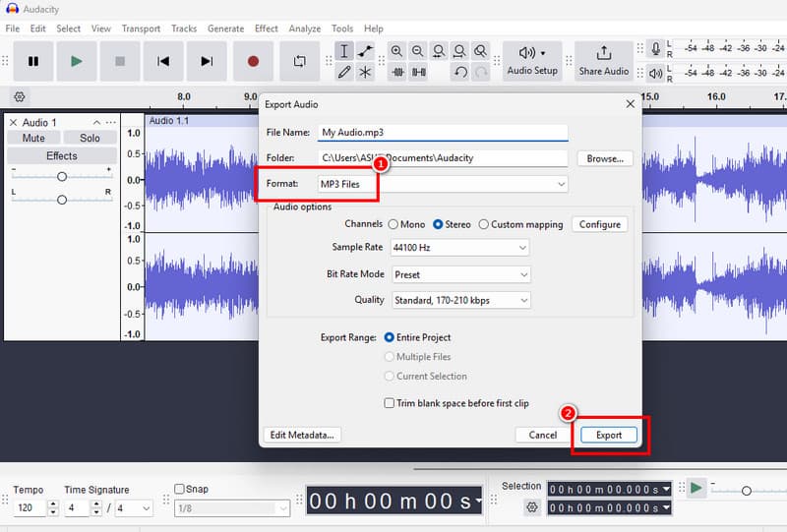Click Fit Selection to Width icon
The width and height of the screenshot is (787, 532).
(x=439, y=51)
